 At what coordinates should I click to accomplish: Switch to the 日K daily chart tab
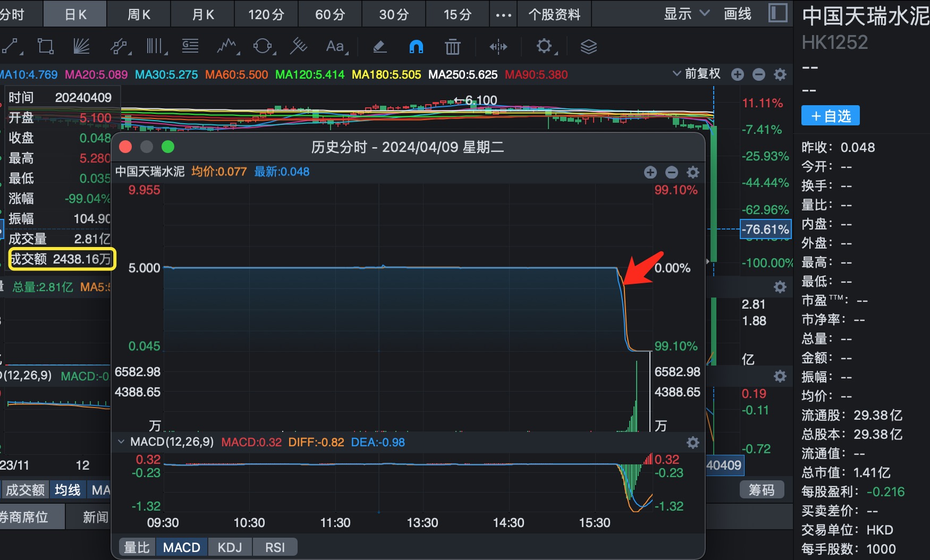pyautogui.click(x=75, y=14)
